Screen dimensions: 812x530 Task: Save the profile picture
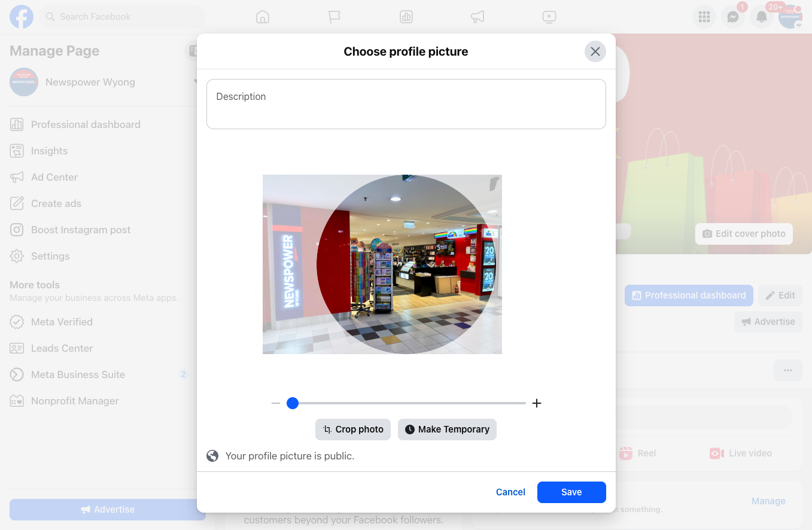[571, 492]
